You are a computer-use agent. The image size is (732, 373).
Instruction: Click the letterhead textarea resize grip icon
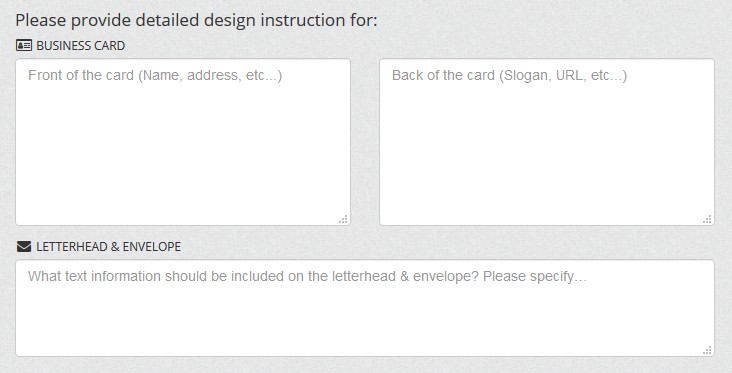(x=708, y=351)
